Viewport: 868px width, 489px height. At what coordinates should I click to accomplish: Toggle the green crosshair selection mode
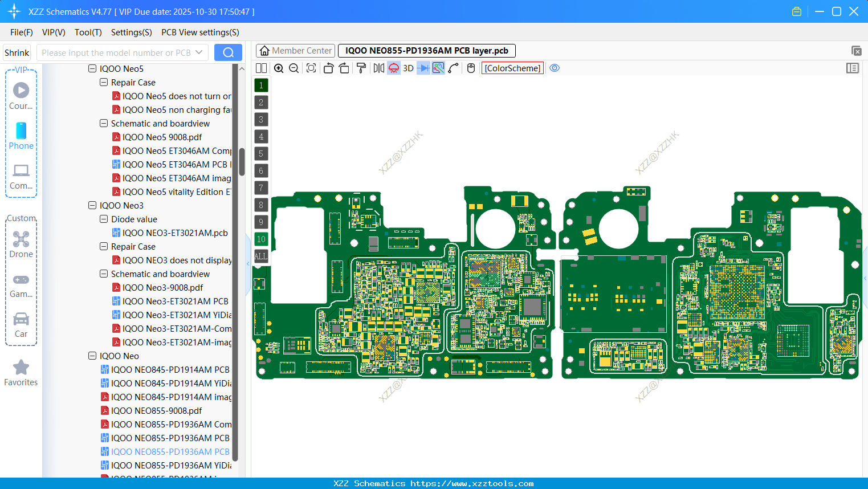click(437, 68)
